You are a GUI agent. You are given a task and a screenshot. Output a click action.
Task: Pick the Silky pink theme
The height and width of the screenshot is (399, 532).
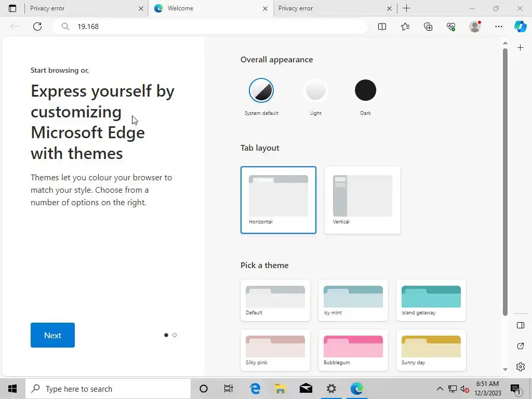(x=275, y=350)
